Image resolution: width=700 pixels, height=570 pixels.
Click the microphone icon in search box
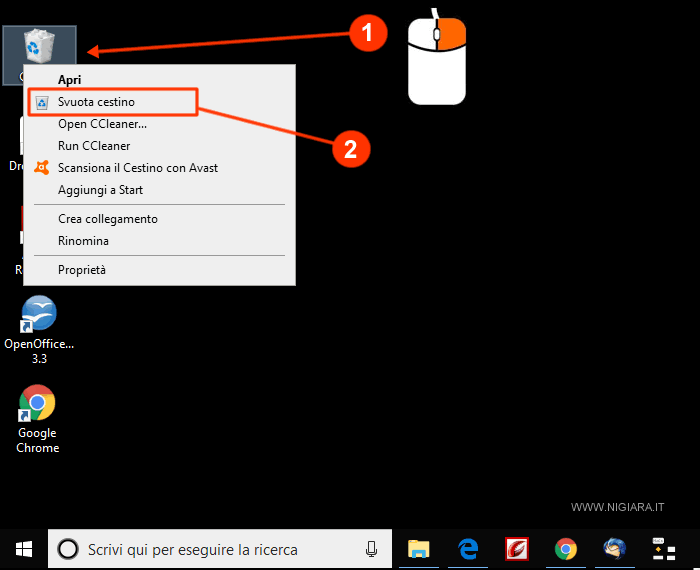click(x=371, y=549)
